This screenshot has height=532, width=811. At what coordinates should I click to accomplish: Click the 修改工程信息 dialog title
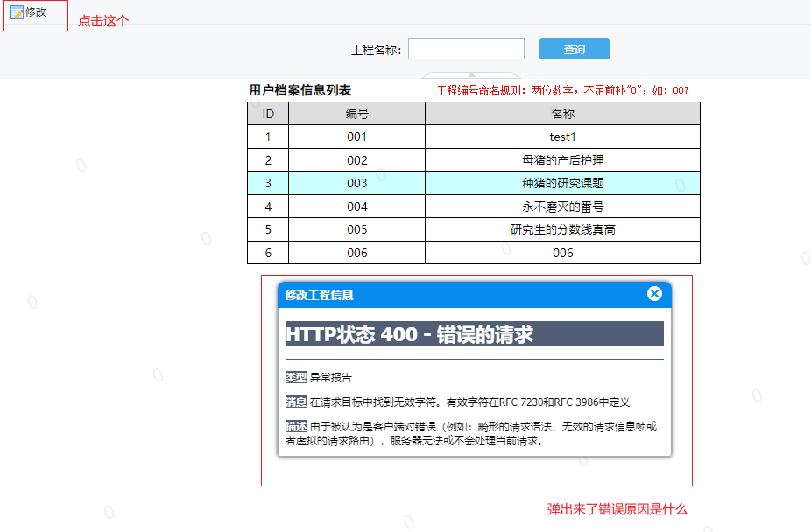319,295
